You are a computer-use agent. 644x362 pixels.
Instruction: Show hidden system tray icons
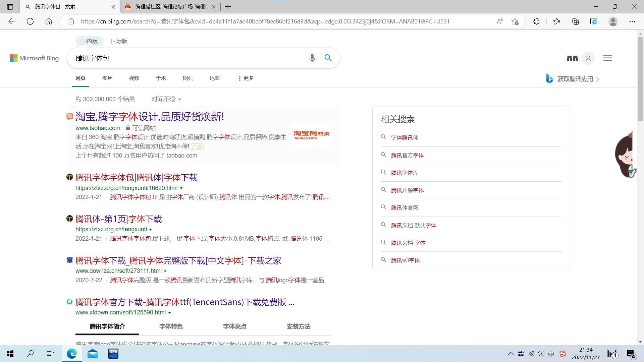[x=511, y=354]
